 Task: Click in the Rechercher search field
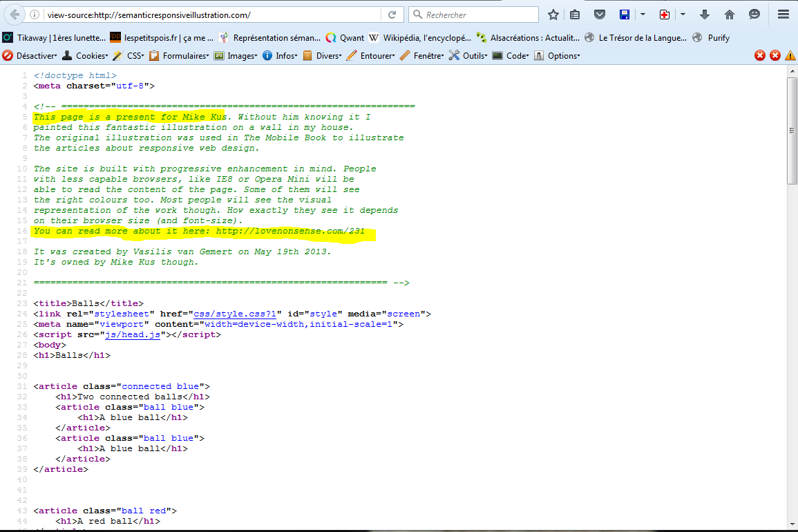click(477, 15)
